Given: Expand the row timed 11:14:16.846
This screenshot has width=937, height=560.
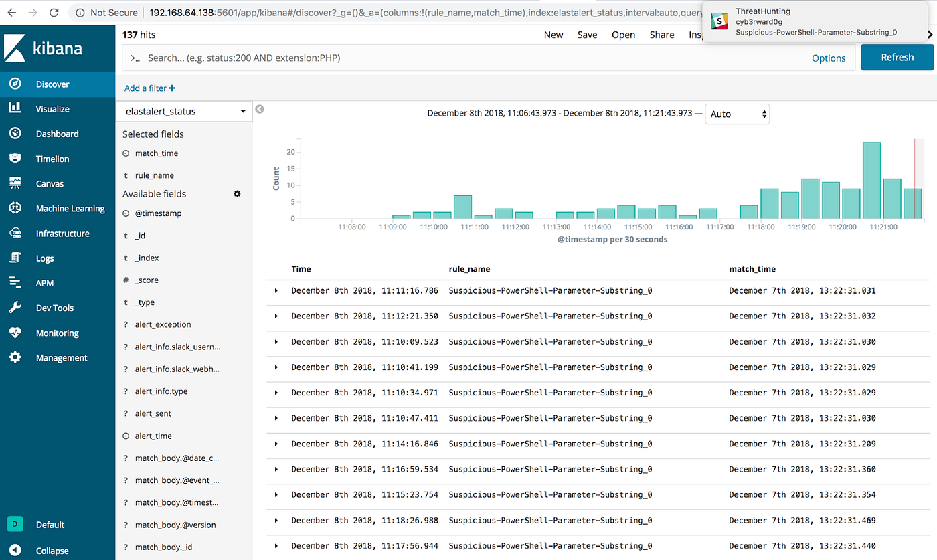Looking at the screenshot, I should point(276,444).
